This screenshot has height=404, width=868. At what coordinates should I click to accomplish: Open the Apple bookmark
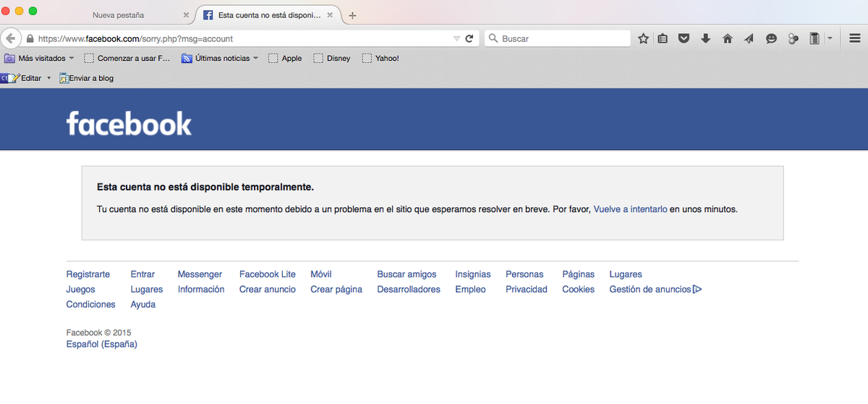tap(285, 58)
